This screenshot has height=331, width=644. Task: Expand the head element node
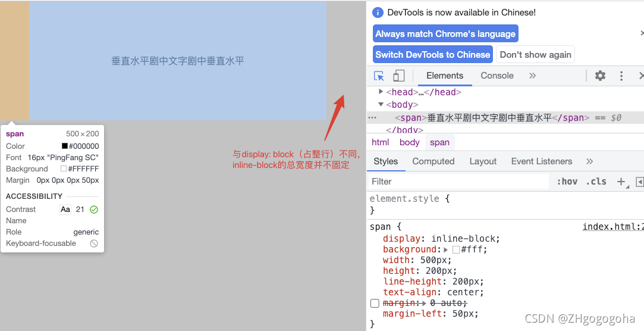pos(381,92)
